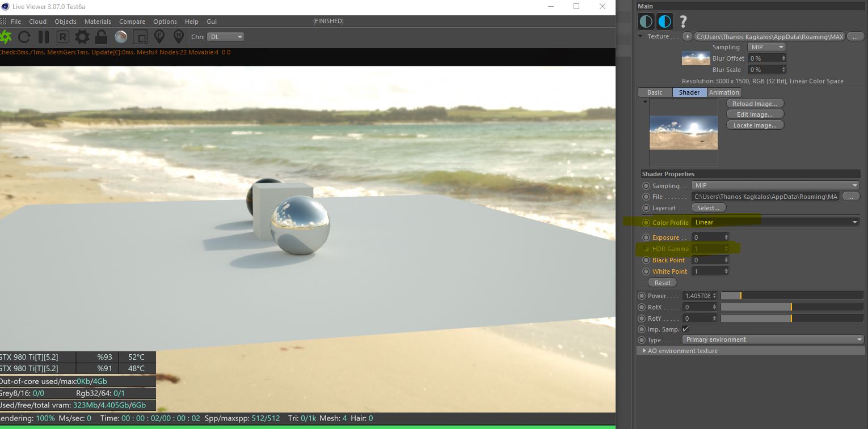The width and height of the screenshot is (868, 429).
Task: Click the Reset button under White Point
Action: (x=663, y=283)
